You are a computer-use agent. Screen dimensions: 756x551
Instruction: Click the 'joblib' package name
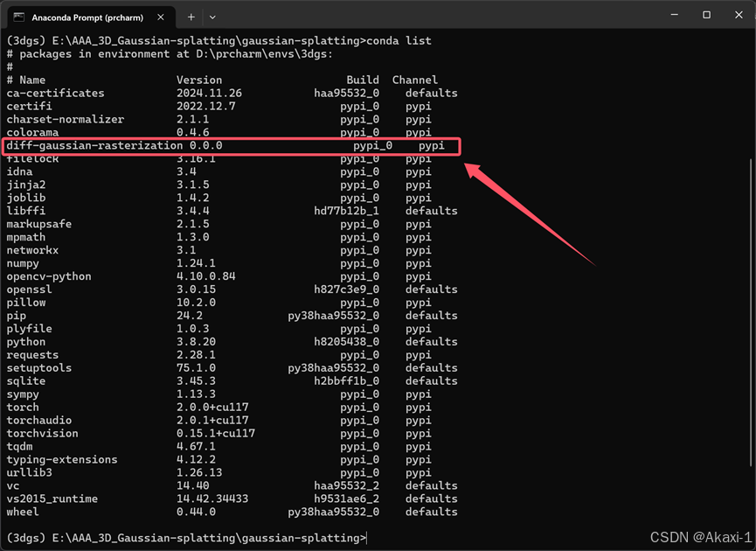point(26,198)
